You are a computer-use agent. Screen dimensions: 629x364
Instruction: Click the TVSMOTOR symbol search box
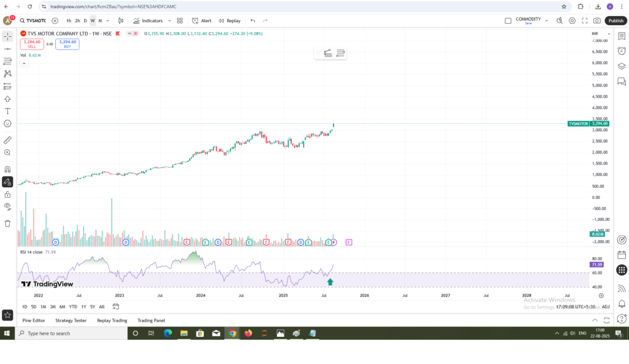(33, 21)
